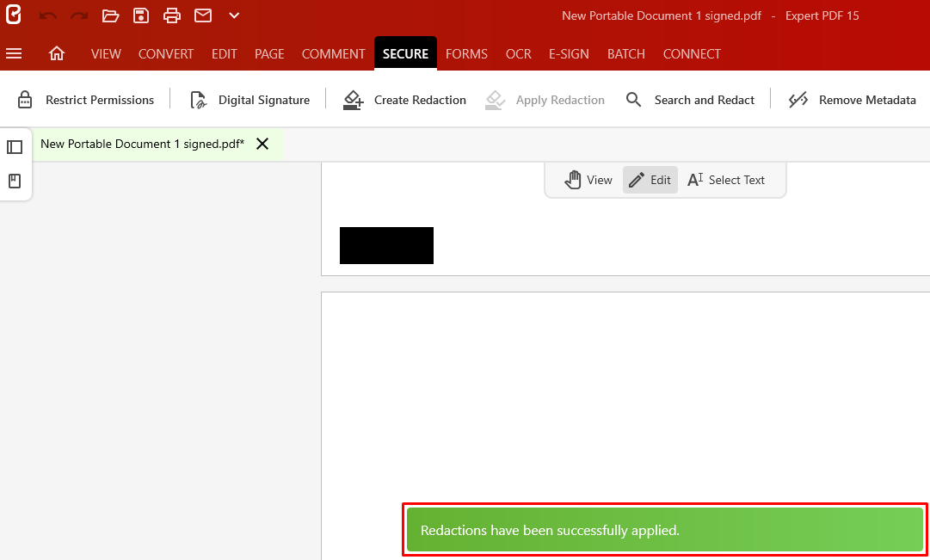
Task: Click the Restrict Permissions label
Action: 100,101
